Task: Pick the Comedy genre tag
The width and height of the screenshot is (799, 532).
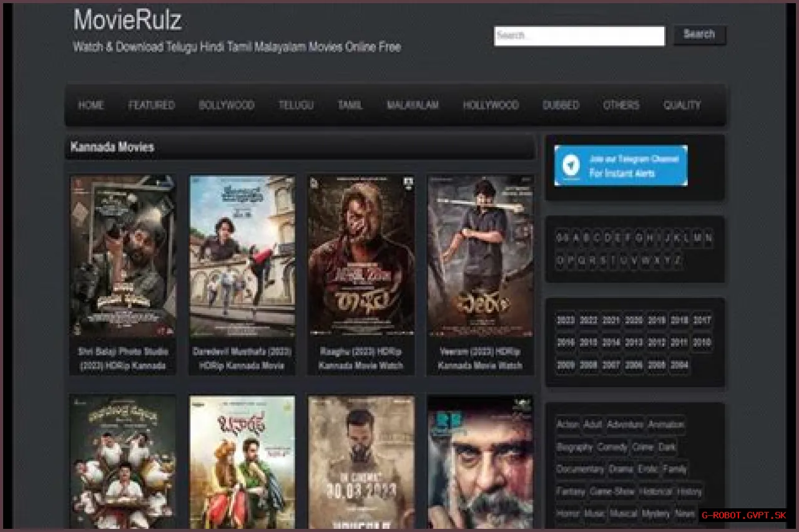Action: 612,447
